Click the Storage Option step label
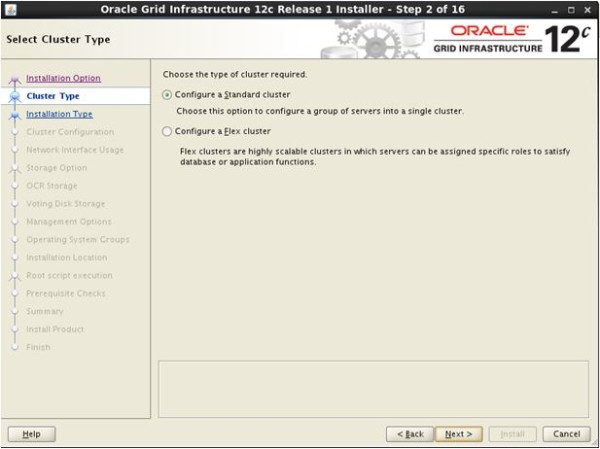The image size is (600, 449). [x=56, y=168]
